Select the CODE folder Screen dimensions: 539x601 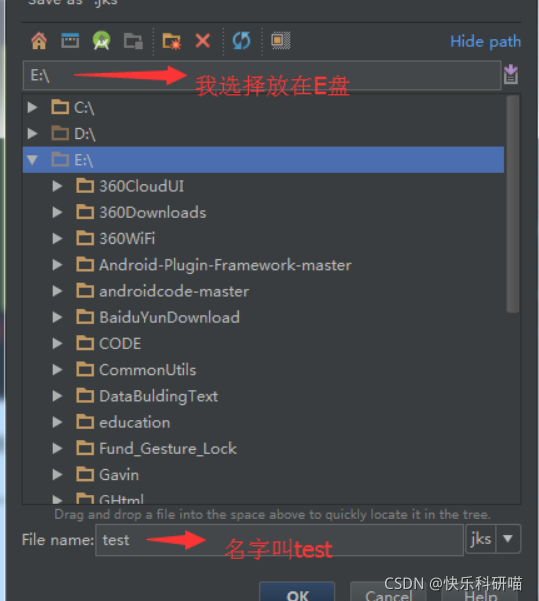(x=120, y=343)
